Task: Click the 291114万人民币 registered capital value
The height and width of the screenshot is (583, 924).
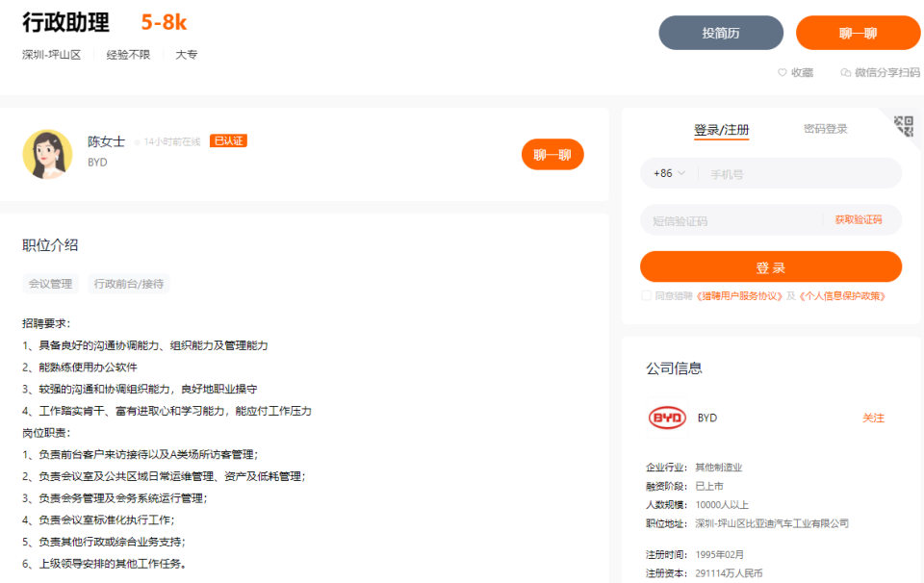Action: click(729, 573)
